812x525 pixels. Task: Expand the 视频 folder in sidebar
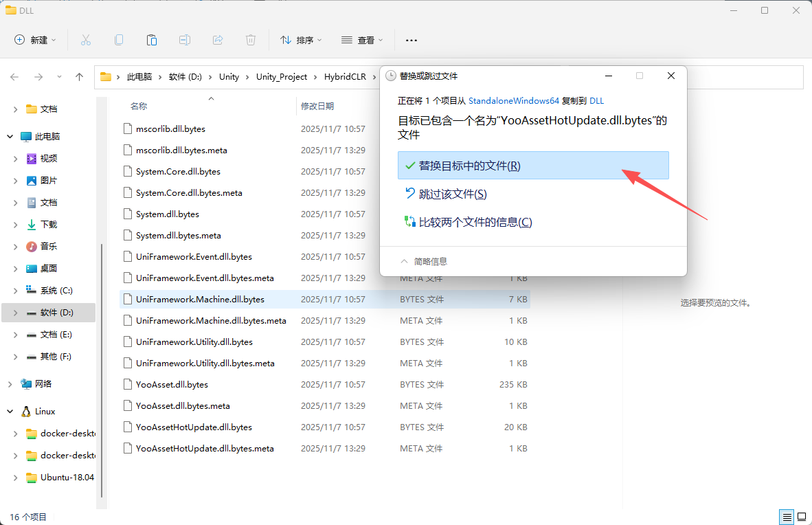coord(15,159)
